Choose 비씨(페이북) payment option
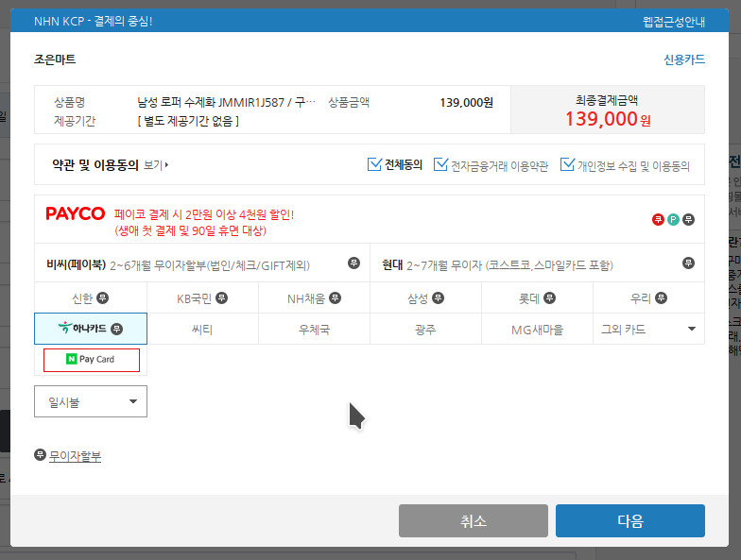The width and height of the screenshot is (741, 560). tap(202, 263)
